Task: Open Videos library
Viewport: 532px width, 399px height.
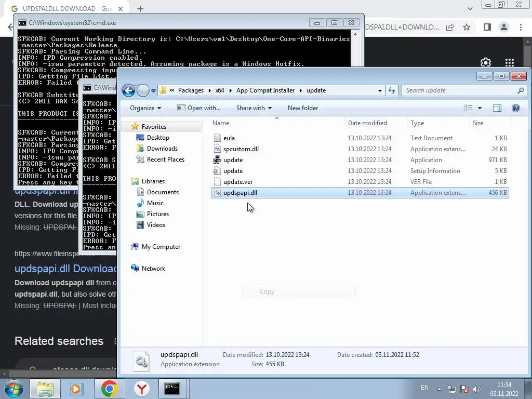Action: 156,224
